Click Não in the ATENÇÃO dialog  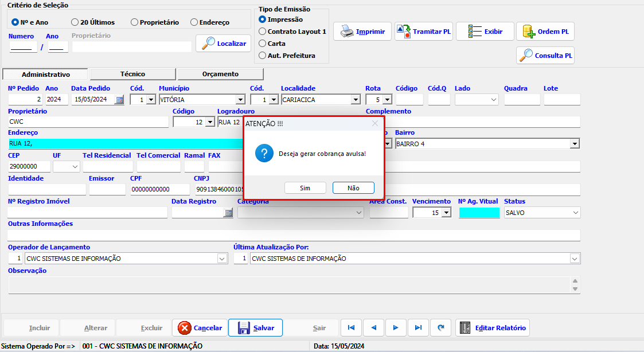353,188
